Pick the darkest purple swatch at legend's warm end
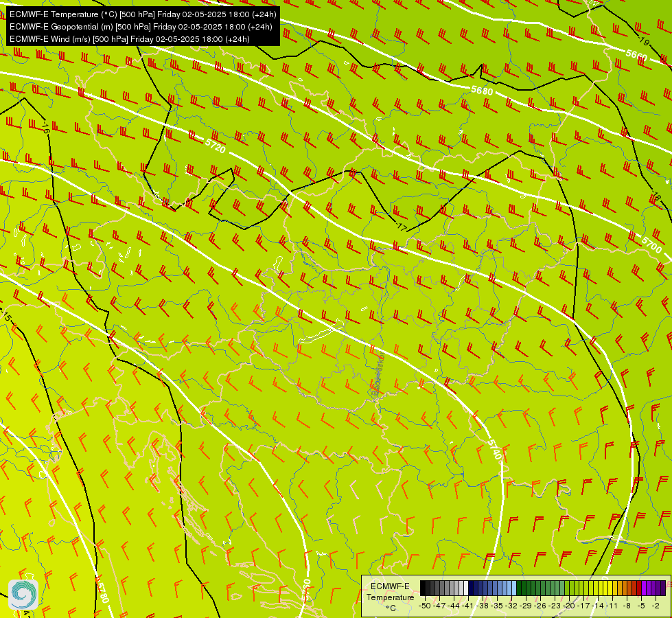672x618 pixels. [663, 588]
